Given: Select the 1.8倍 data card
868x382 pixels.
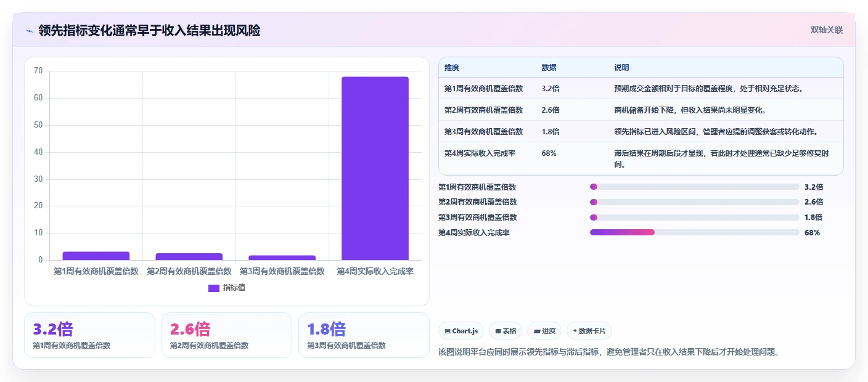Looking at the screenshot, I should coord(364,335).
